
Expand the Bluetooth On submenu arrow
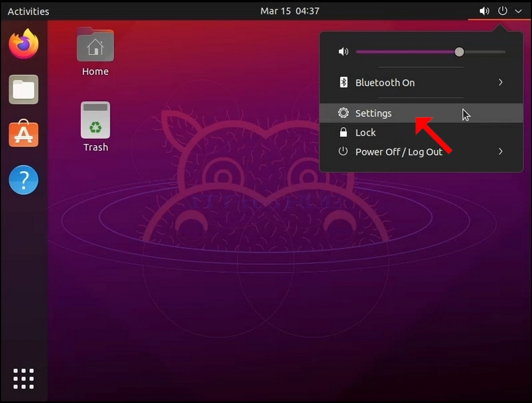tap(501, 82)
